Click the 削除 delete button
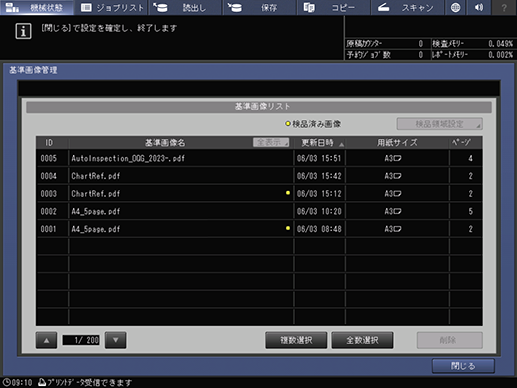Viewport: 517px width, 388px height. pos(449,340)
